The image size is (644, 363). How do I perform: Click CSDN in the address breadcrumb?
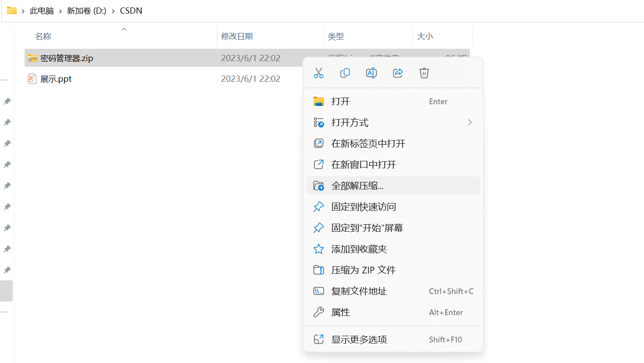point(131,11)
